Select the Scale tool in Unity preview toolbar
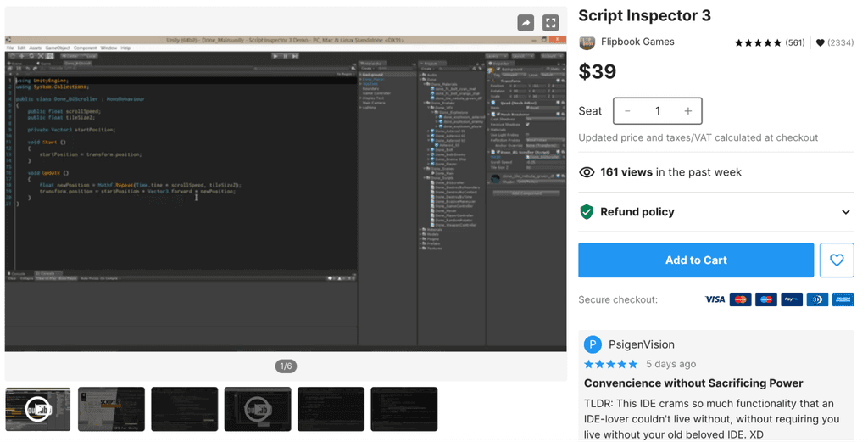The width and height of the screenshot is (868, 442). click(41, 56)
